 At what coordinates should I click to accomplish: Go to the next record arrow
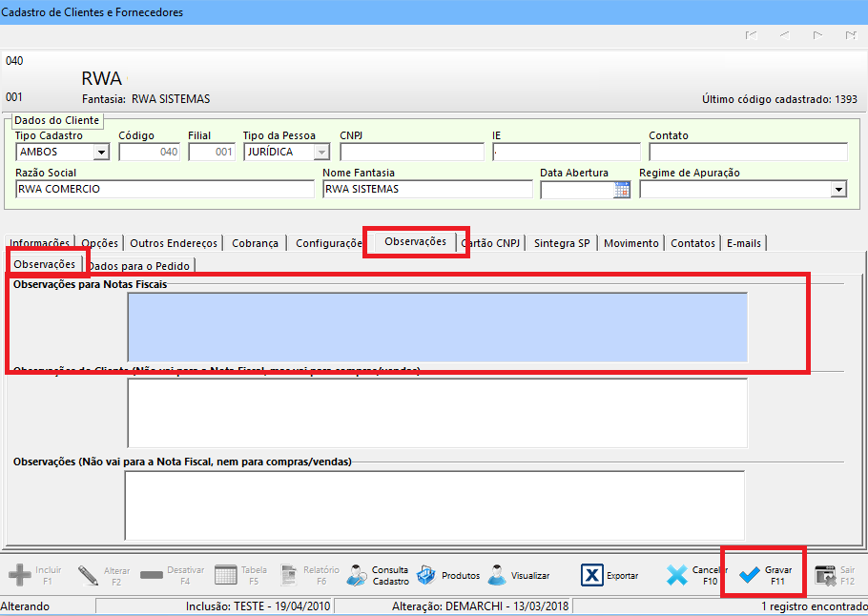click(x=817, y=35)
